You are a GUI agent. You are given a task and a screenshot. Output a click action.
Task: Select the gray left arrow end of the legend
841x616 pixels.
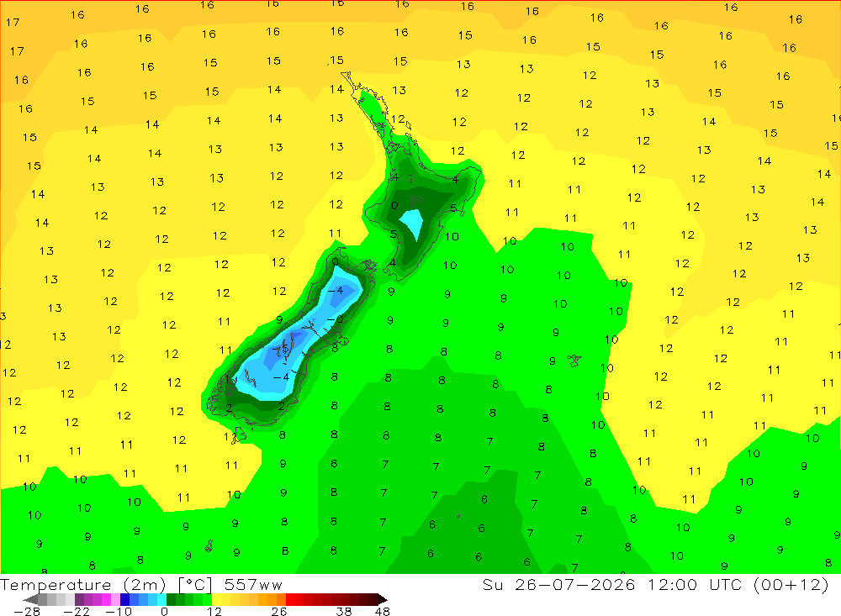click(30, 599)
